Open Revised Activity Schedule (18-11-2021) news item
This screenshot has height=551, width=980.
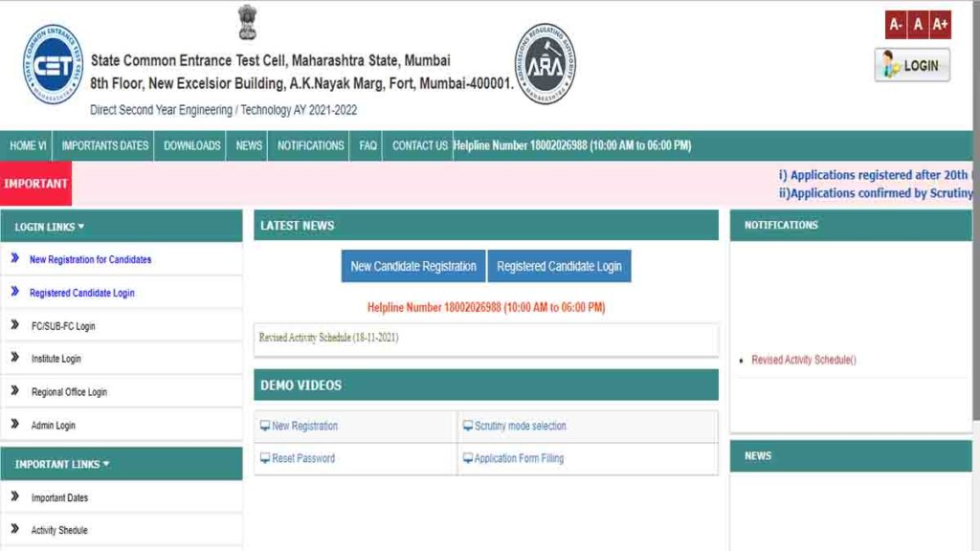pos(328,338)
